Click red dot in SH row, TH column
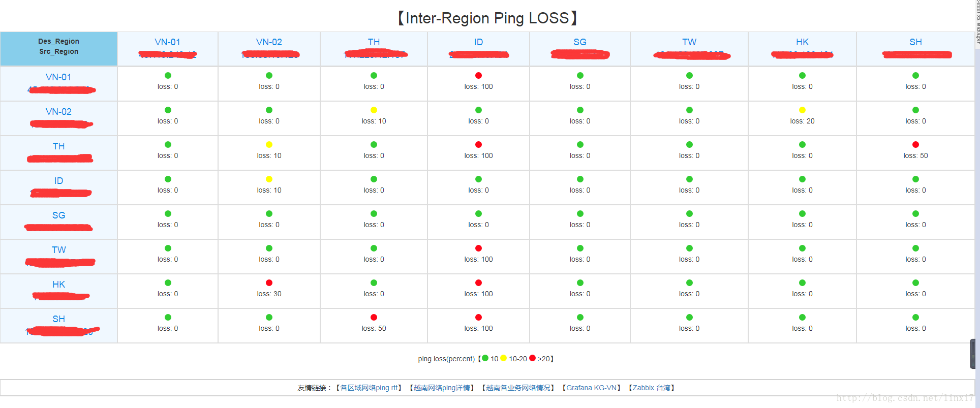The height and width of the screenshot is (408, 980). pos(374,318)
